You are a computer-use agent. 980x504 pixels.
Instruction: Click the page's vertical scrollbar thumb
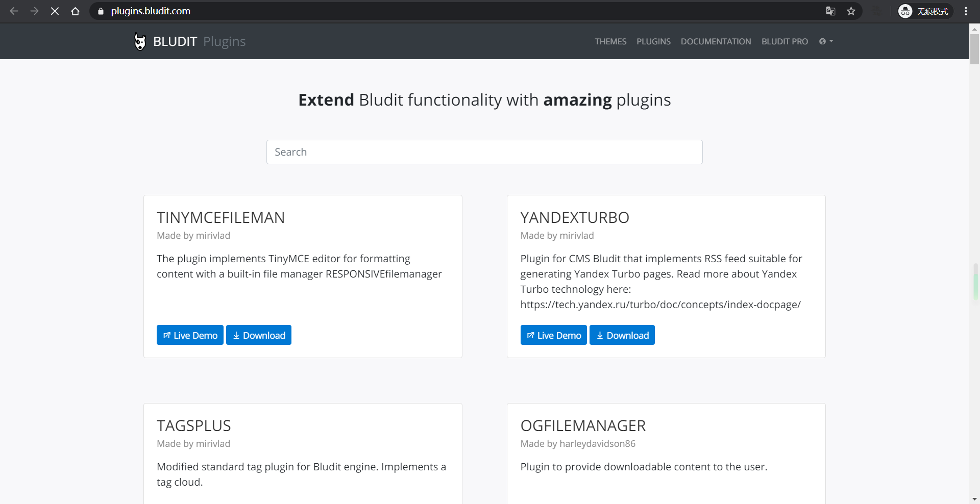click(x=974, y=49)
